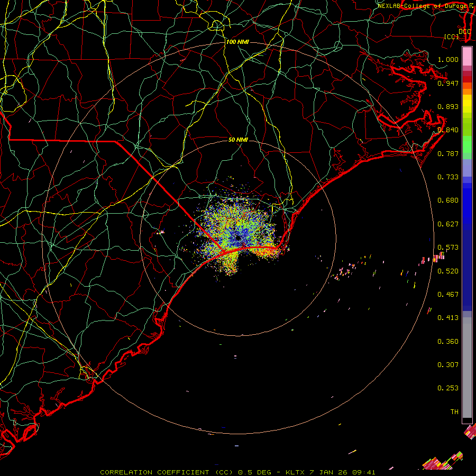This screenshot has height=476, width=476.
Task: Click the NEXLAB-College of DuPage label
Action: [422, 6]
